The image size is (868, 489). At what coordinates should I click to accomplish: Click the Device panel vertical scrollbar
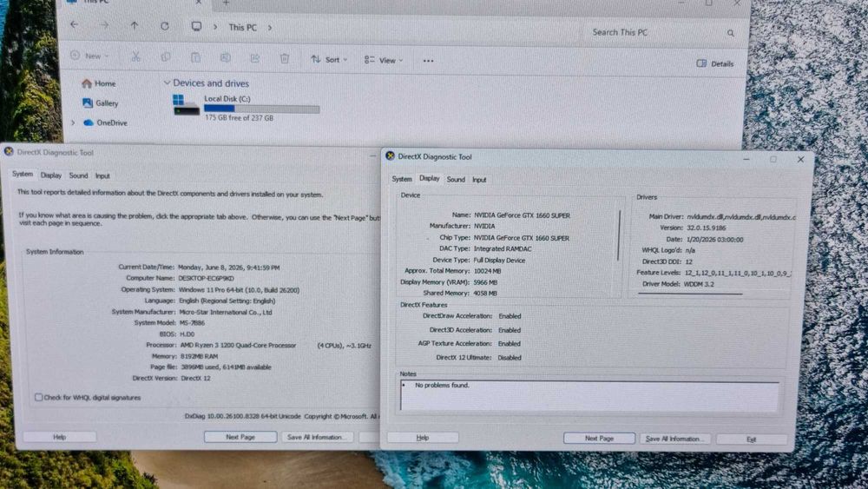(619, 235)
